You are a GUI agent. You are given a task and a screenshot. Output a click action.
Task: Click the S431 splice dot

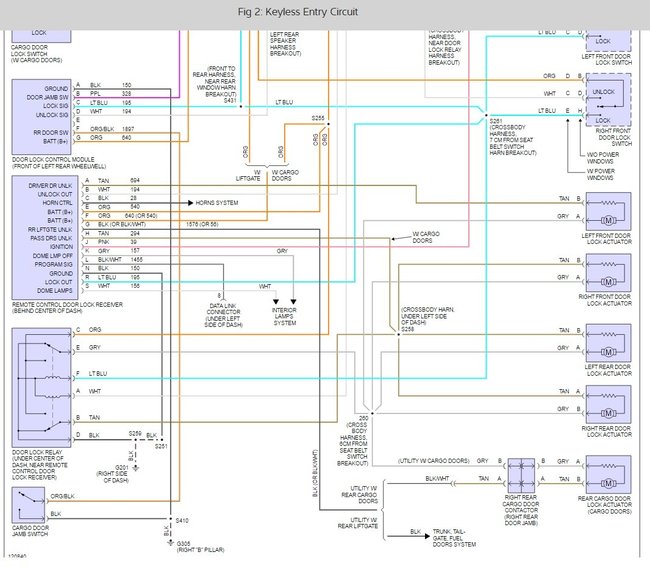pos(241,107)
